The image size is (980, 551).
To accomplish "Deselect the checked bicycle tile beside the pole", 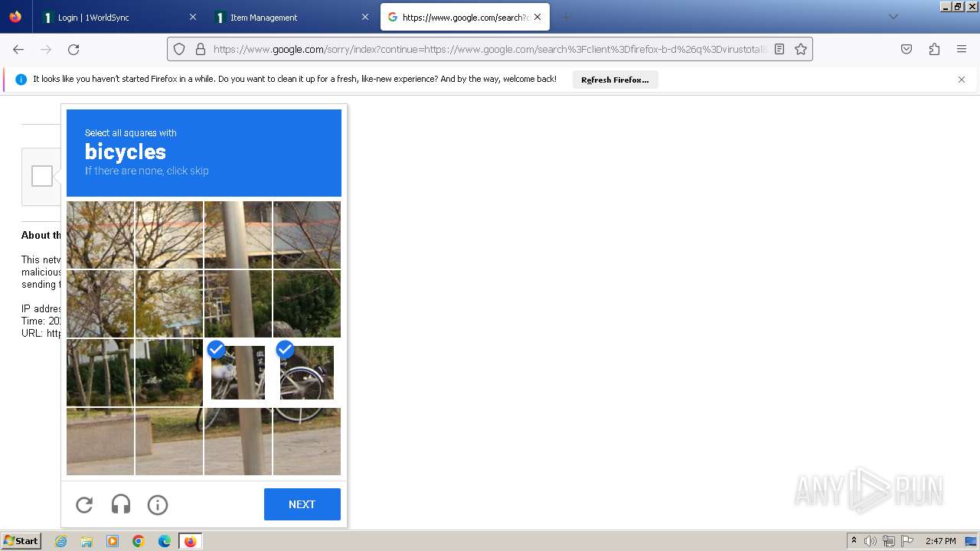I will (x=238, y=373).
